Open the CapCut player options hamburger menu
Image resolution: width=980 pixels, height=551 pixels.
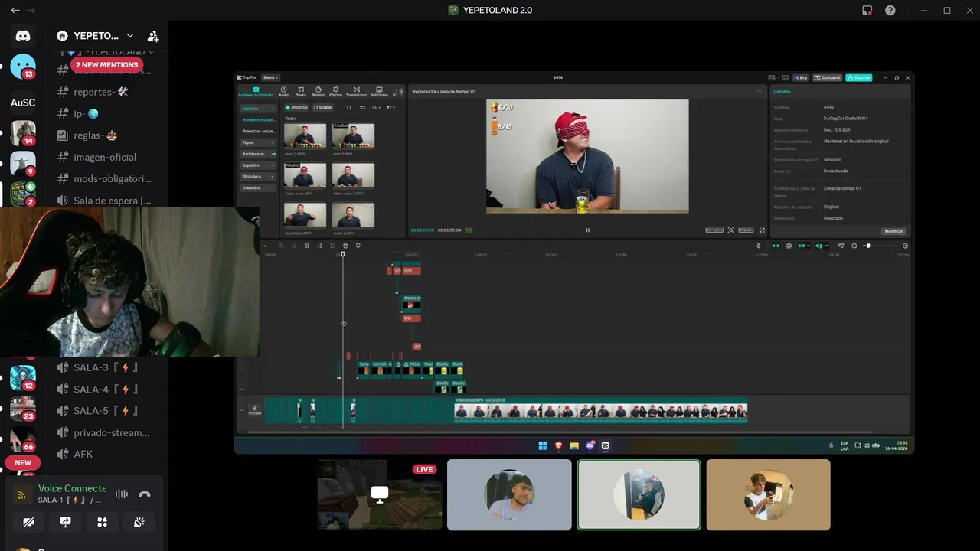(759, 91)
